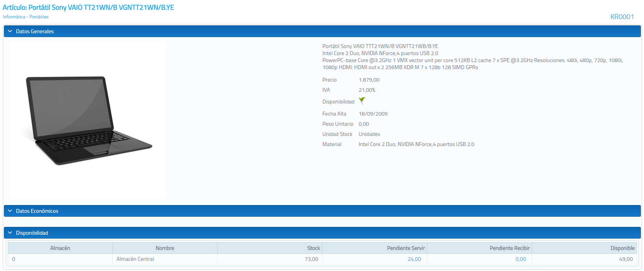Click the green availability flag icon

pos(362,101)
